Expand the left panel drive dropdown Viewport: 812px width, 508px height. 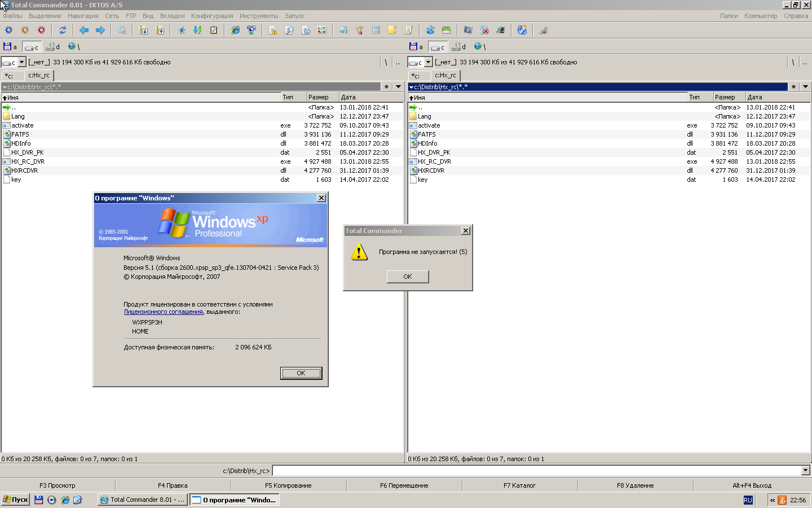tap(22, 62)
